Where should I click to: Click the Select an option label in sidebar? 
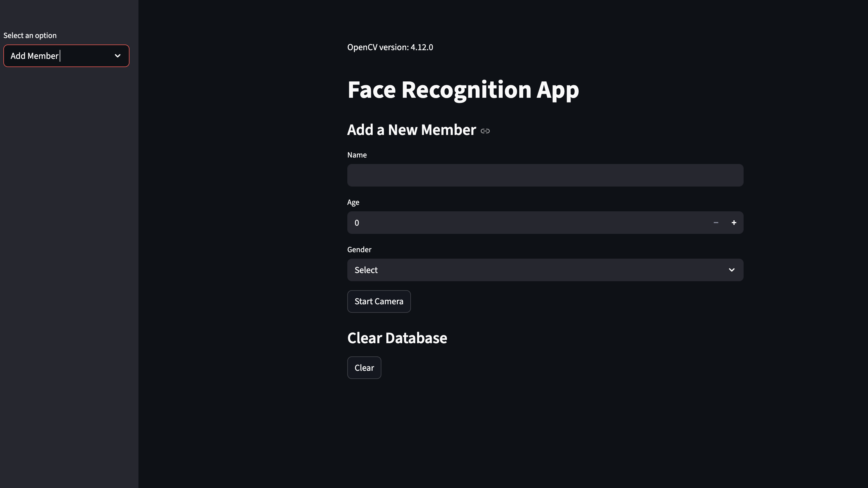click(30, 35)
